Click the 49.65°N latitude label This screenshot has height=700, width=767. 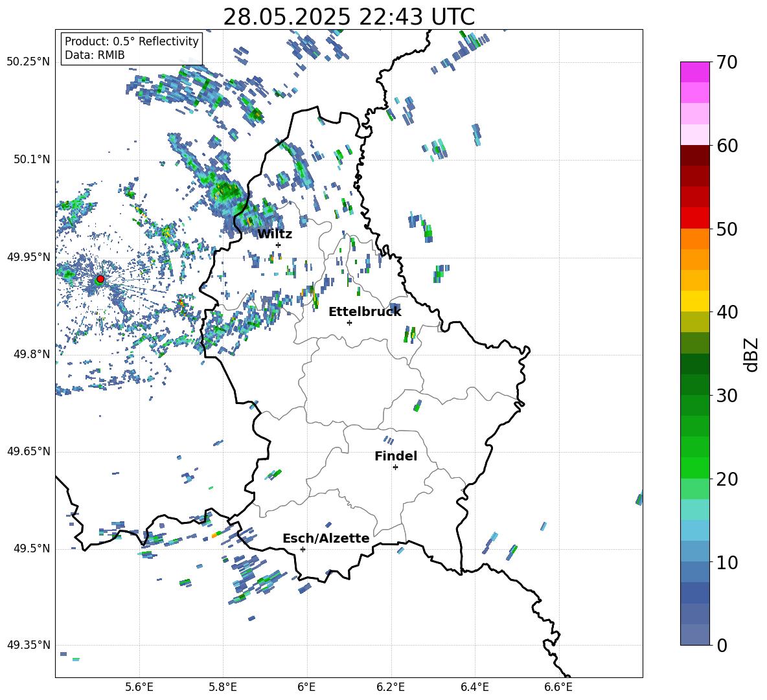tap(29, 451)
